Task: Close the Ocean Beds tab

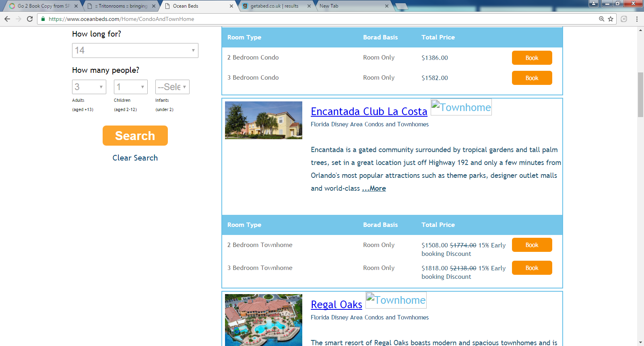Action: tap(231, 6)
